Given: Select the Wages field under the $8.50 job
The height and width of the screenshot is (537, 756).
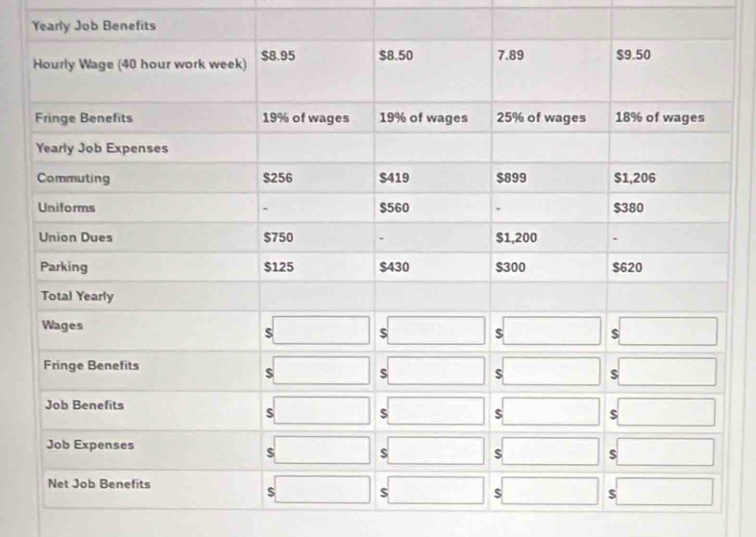Looking at the screenshot, I should (x=437, y=331).
